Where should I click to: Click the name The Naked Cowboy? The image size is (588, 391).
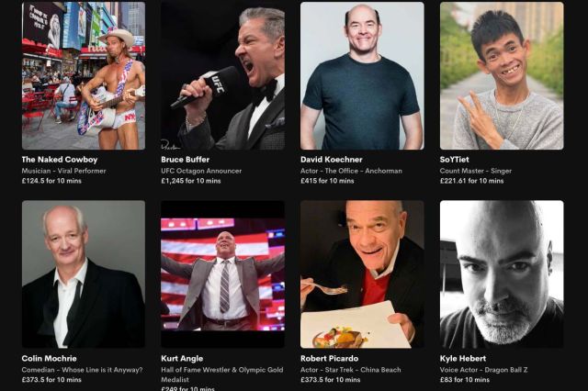click(x=60, y=160)
